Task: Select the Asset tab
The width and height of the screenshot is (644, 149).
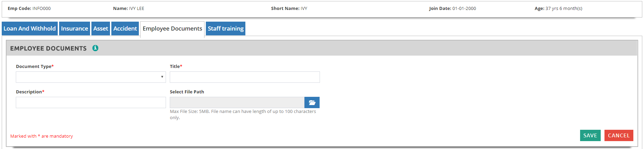Action: click(101, 28)
